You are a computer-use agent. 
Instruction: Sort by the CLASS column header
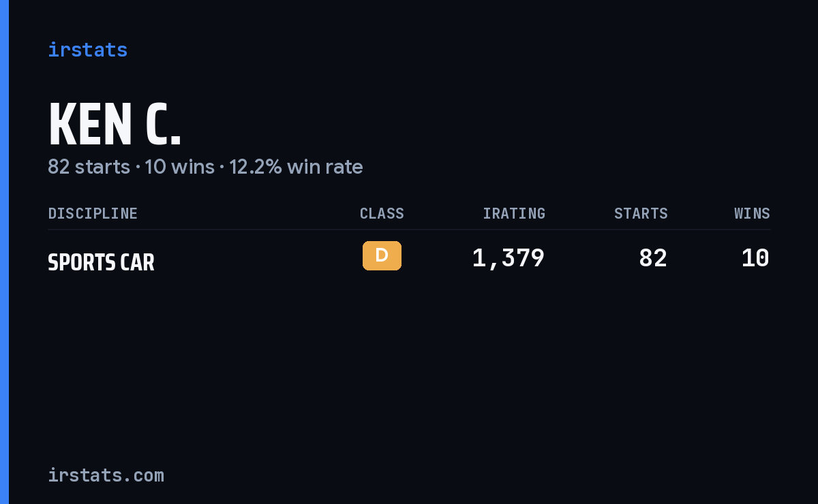coord(382,213)
